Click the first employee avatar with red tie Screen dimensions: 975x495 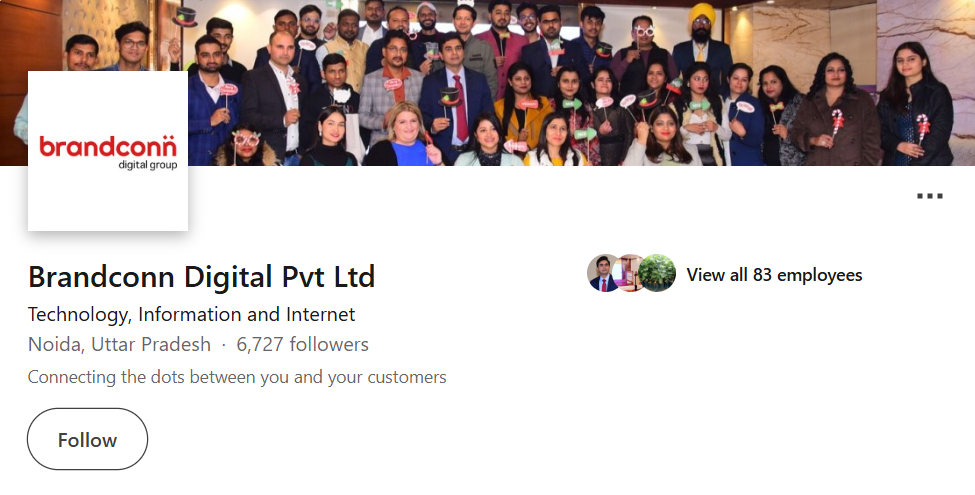coord(605,274)
